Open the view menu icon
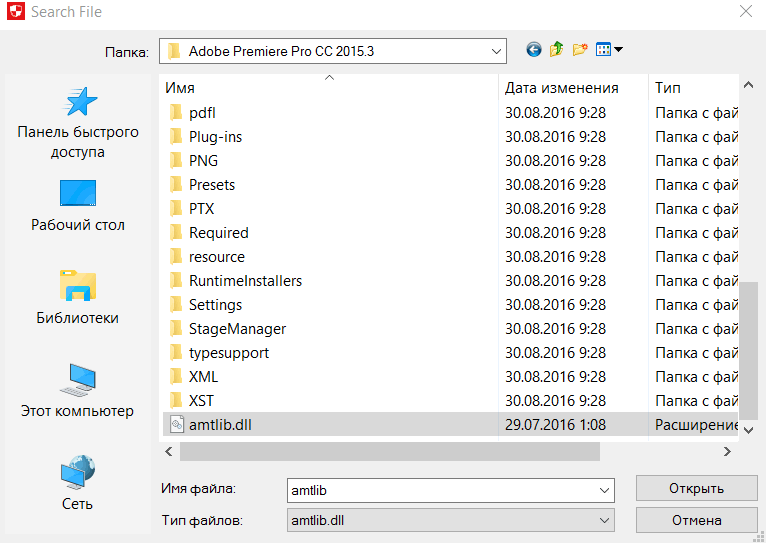766x543 pixels. click(609, 49)
